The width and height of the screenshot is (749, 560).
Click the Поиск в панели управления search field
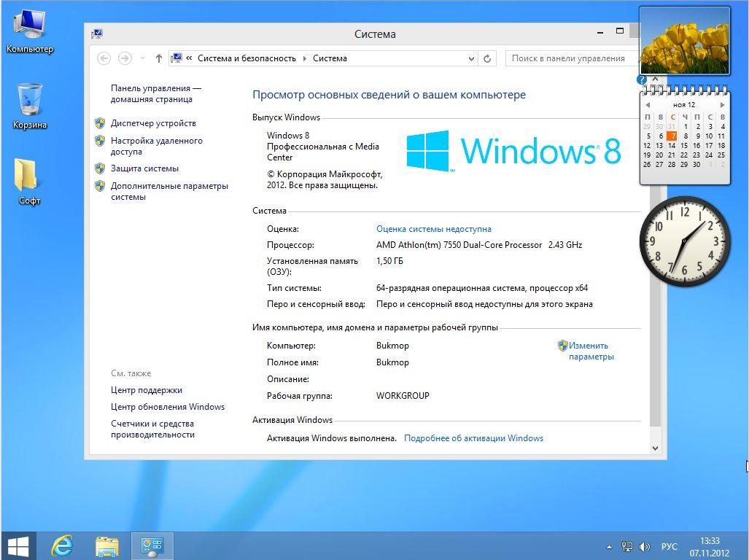(570, 58)
